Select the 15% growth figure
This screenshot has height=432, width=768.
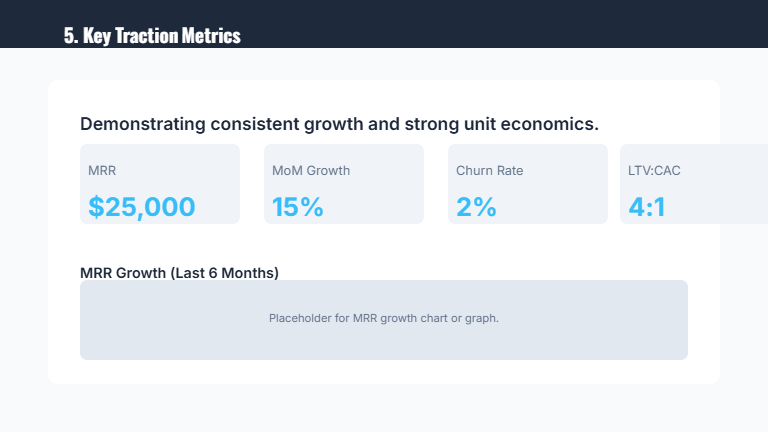(298, 207)
